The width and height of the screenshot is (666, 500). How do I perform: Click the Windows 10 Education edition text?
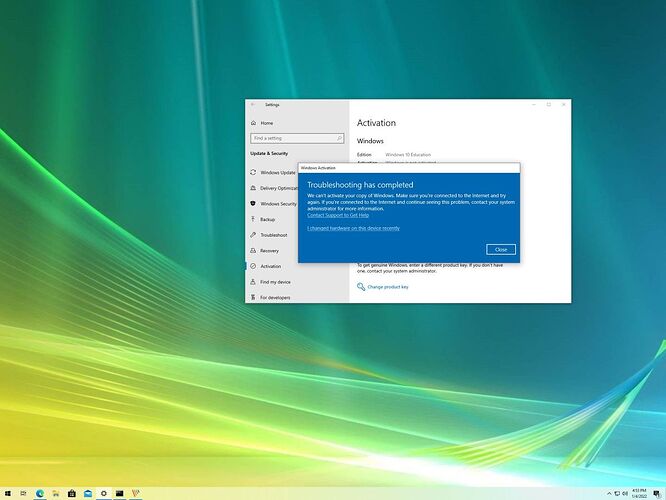(x=408, y=155)
